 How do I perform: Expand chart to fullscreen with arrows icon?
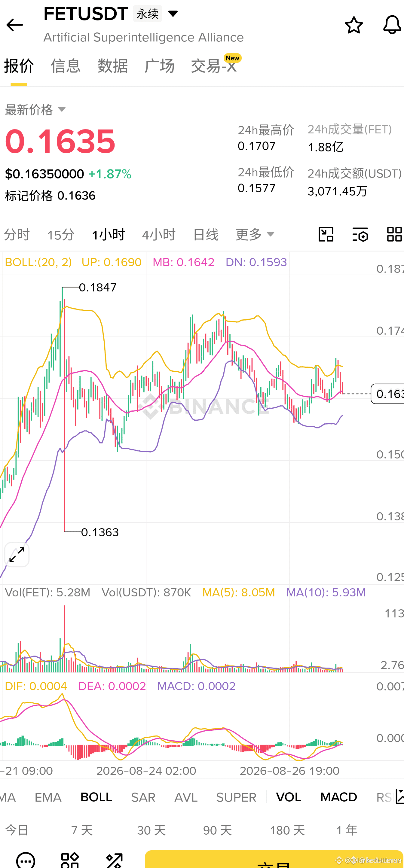point(17,555)
